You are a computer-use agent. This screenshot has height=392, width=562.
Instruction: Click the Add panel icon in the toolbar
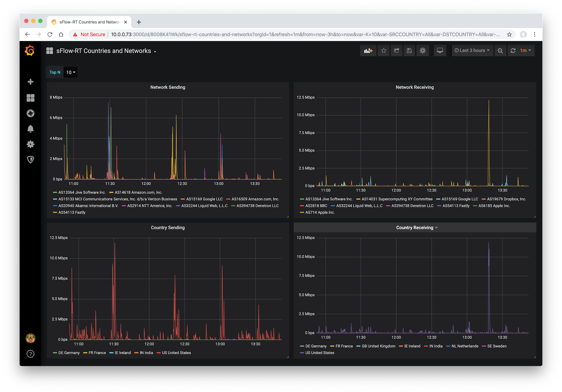pyautogui.click(x=368, y=51)
